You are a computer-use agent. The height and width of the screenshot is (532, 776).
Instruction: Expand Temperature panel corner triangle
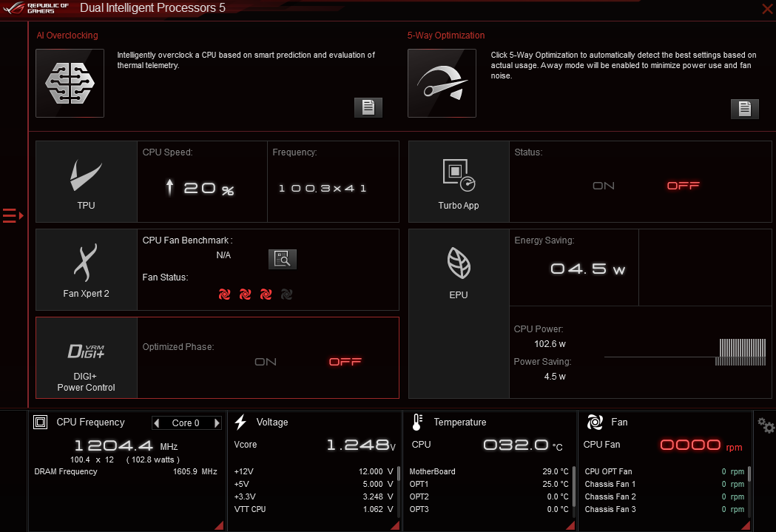570,525
